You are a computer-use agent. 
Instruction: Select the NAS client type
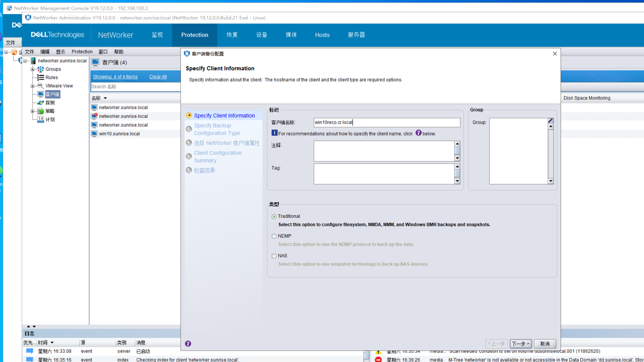[x=274, y=256]
